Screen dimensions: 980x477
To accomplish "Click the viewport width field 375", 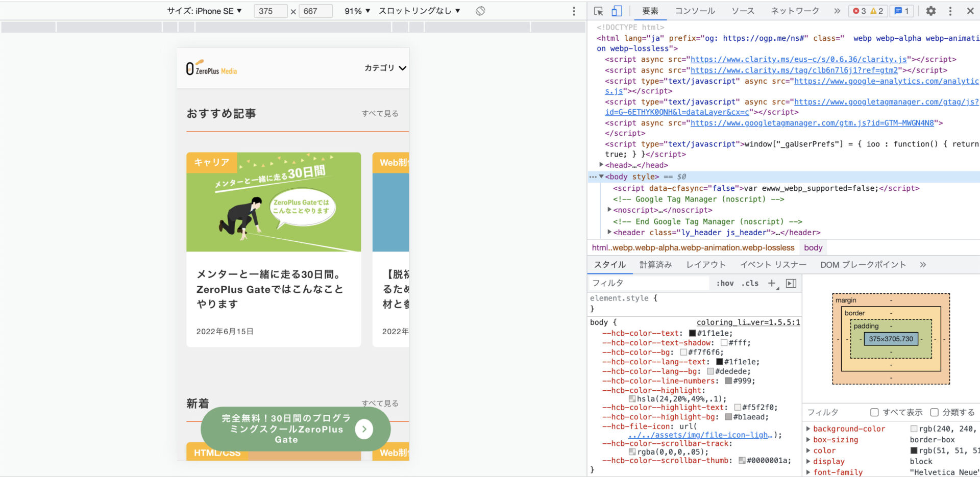I will point(271,11).
